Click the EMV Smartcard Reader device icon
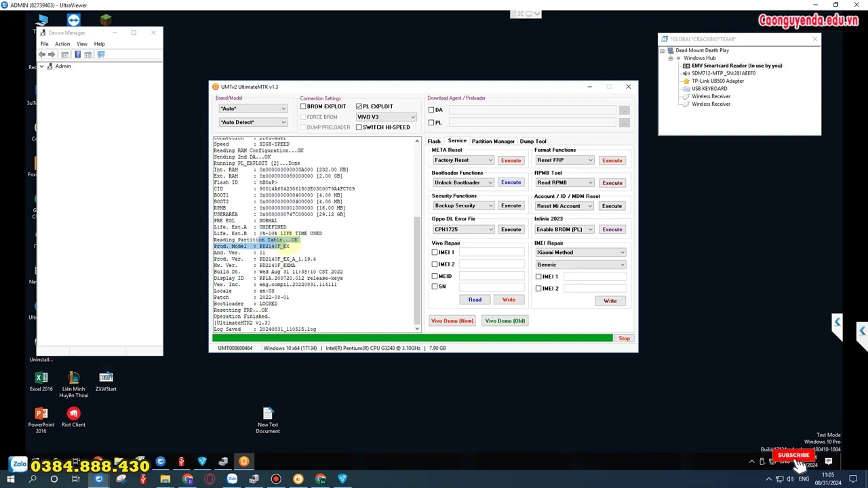868x488 pixels. click(686, 66)
